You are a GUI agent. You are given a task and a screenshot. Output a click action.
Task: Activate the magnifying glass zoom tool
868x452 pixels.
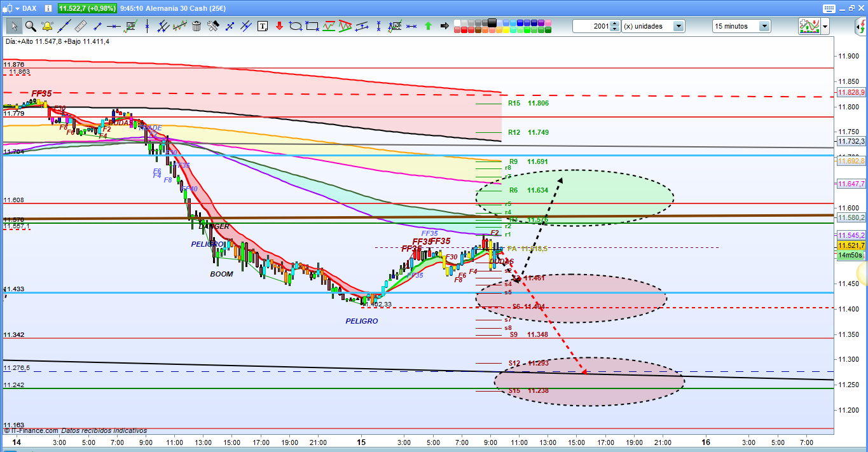tap(31, 26)
